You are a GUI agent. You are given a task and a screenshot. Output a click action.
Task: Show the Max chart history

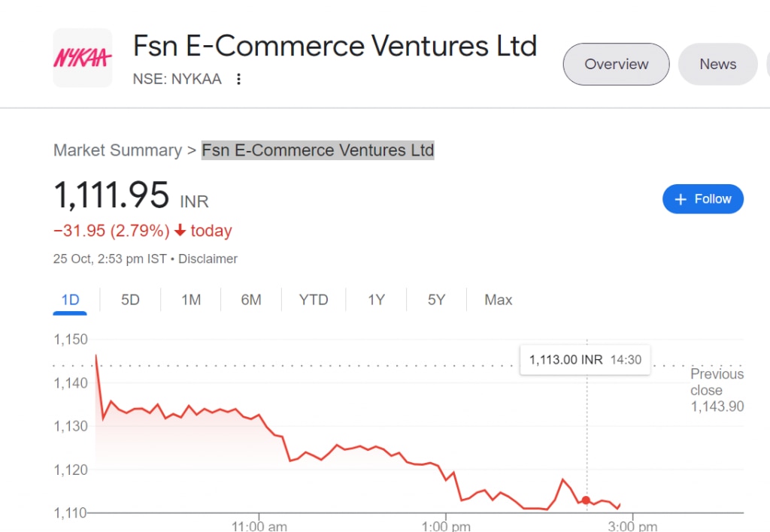click(498, 299)
